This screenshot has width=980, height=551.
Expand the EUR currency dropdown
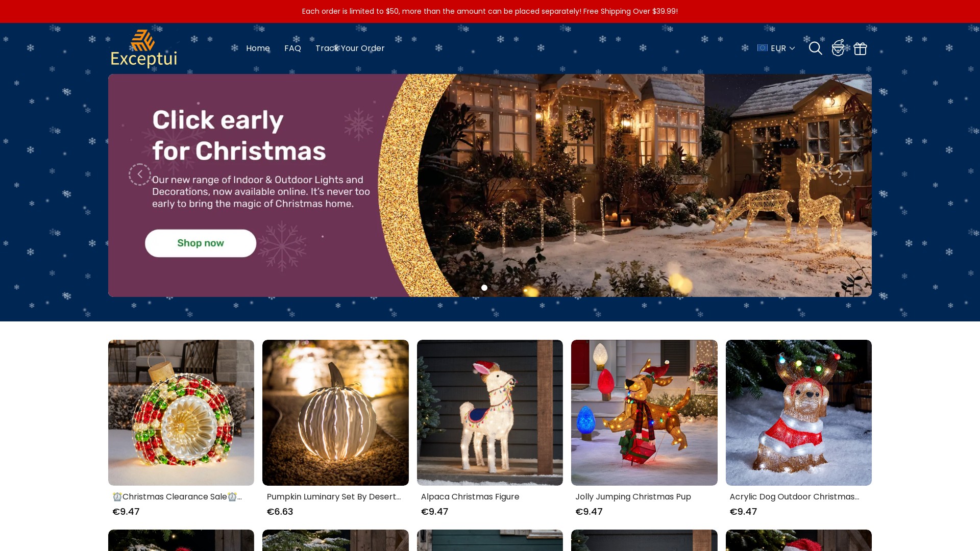776,48
